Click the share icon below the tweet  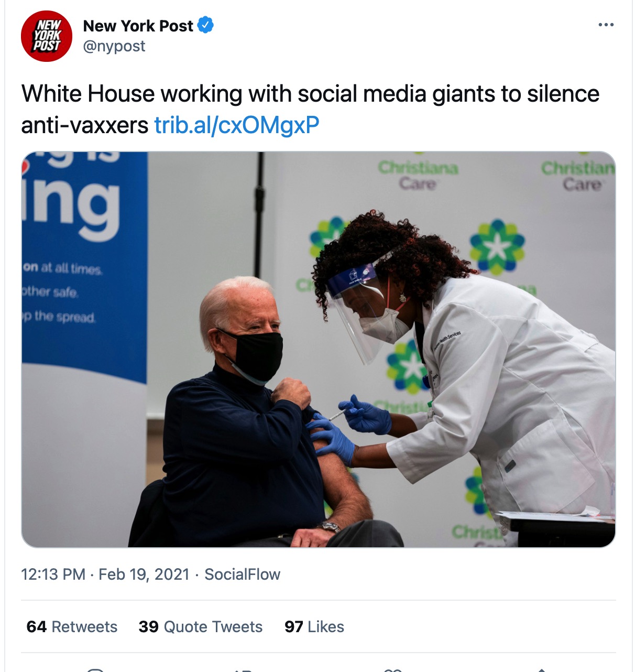click(x=542, y=669)
